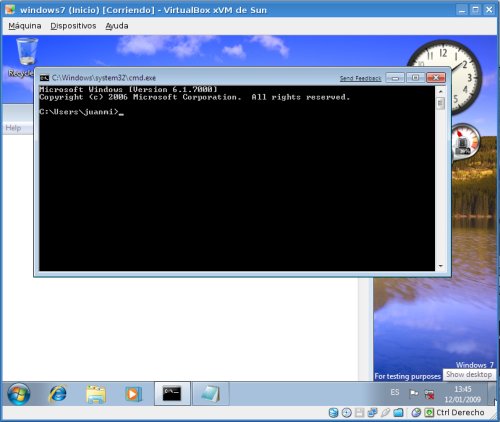Switch to cmd taskbar button
Screen dimensions: 500x422
click(x=172, y=394)
